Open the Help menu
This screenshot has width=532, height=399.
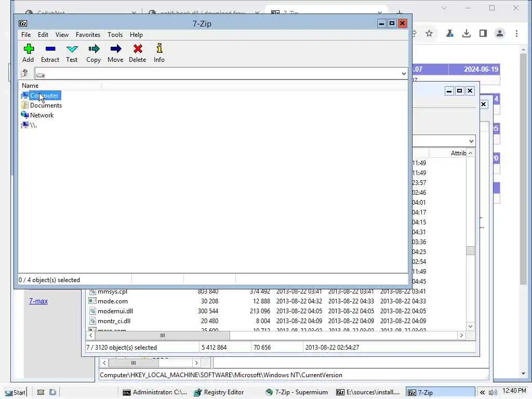pos(136,35)
